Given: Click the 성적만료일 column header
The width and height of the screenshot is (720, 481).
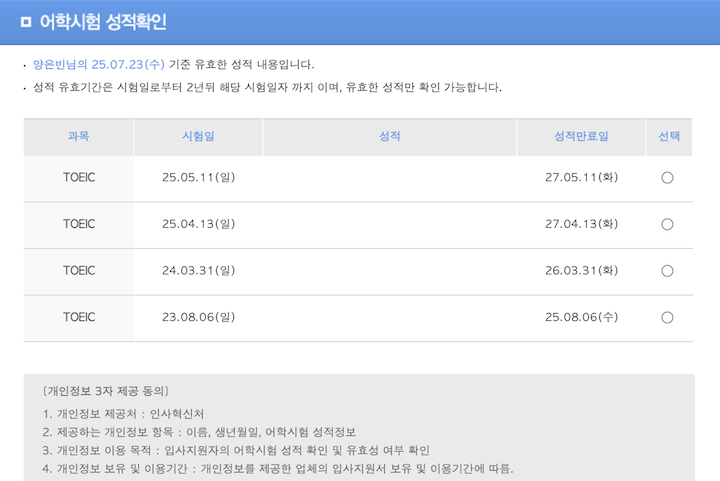Looking at the screenshot, I should coord(581,136).
